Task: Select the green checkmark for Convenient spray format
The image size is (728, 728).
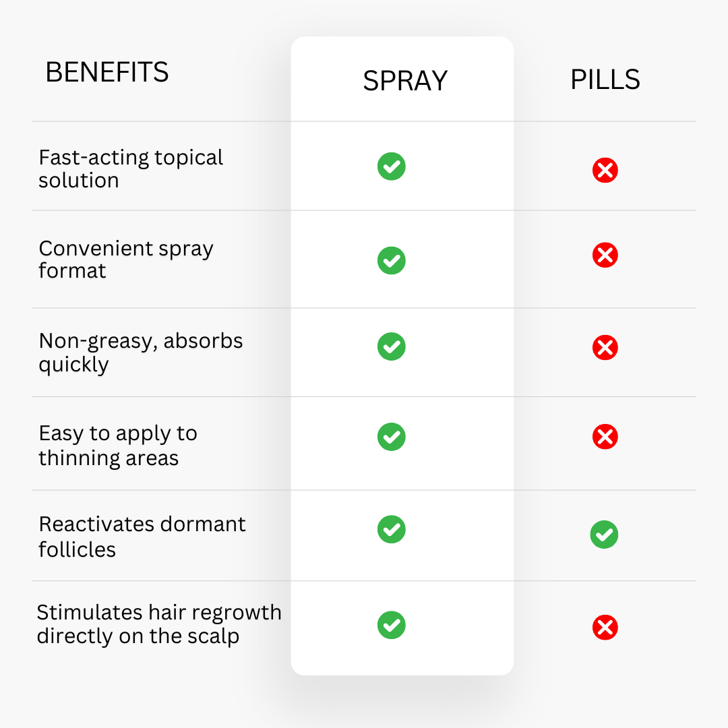Action: [x=392, y=260]
